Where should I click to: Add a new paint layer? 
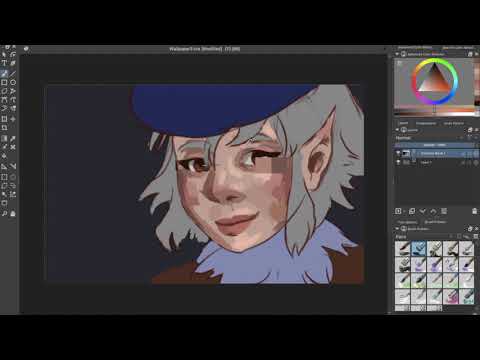click(398, 211)
